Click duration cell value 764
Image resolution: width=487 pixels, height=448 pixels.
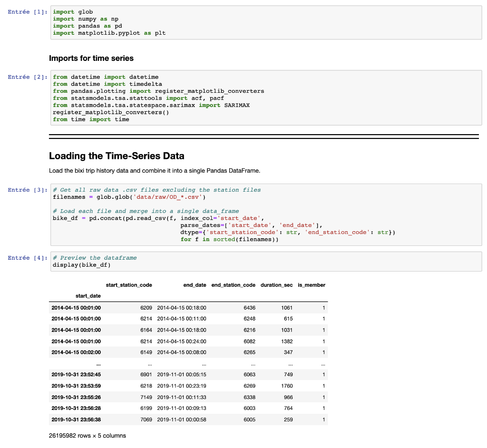pos(288,408)
